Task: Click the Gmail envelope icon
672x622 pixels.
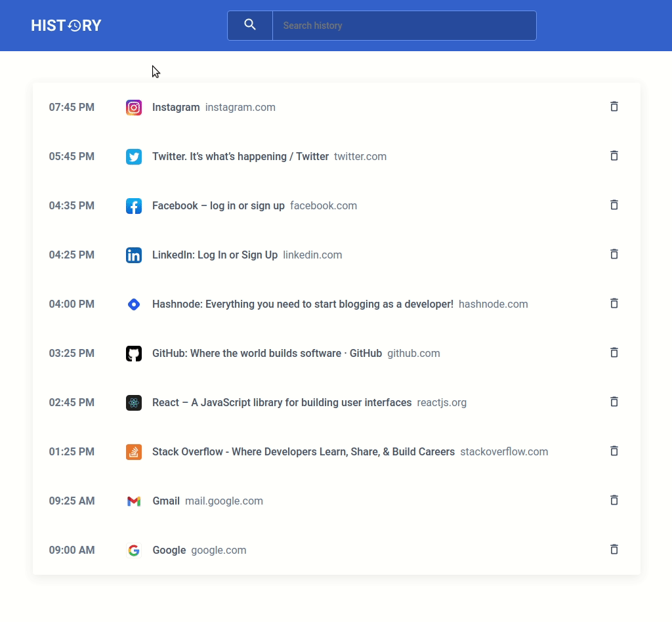Action: point(134,501)
